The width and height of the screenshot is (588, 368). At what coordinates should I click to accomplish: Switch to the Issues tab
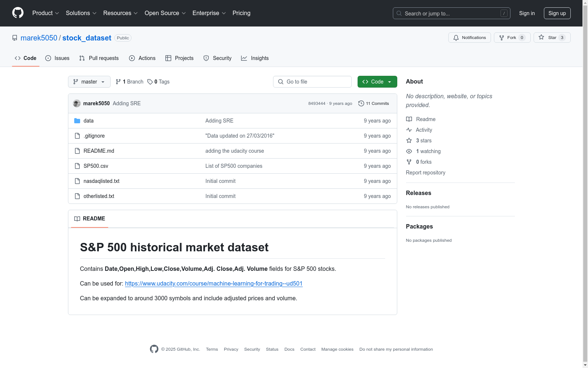pyautogui.click(x=57, y=58)
